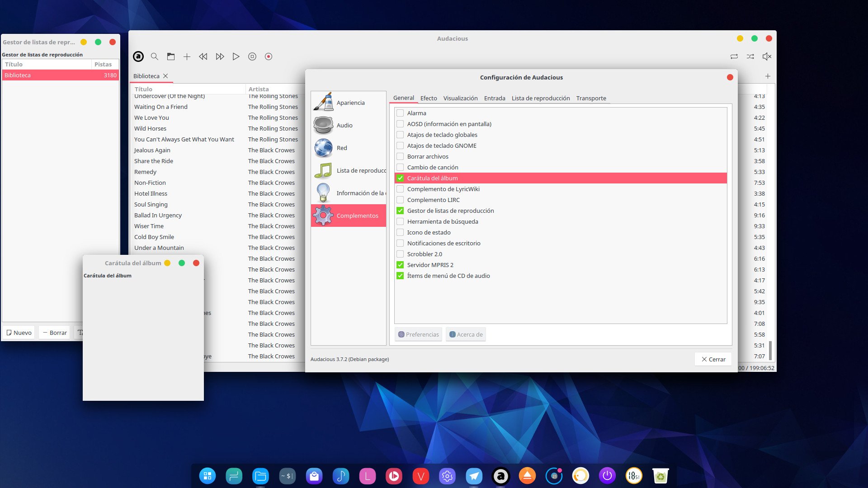868x488 pixels.
Task: Select the song 'Jealous Again'
Action: click(x=152, y=150)
